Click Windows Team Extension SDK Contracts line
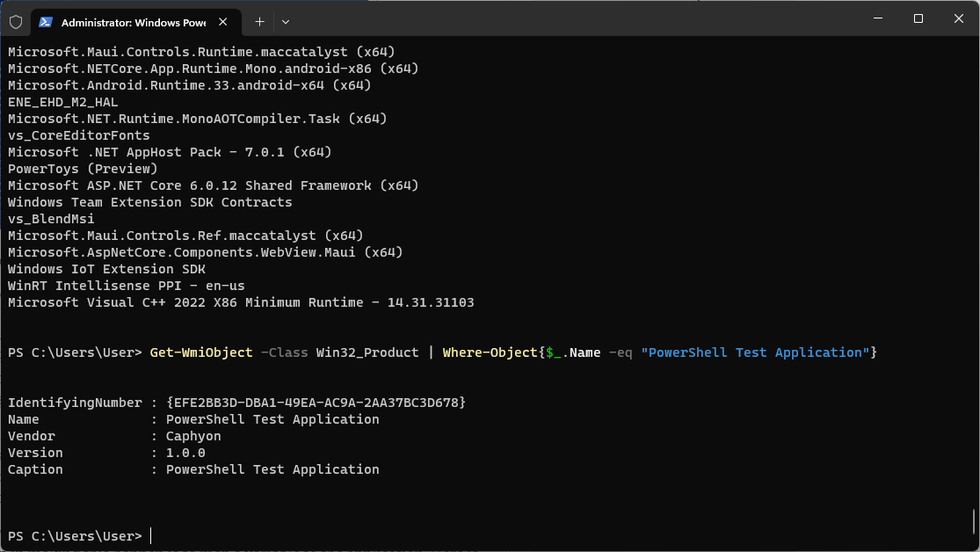980x552 pixels. (150, 202)
